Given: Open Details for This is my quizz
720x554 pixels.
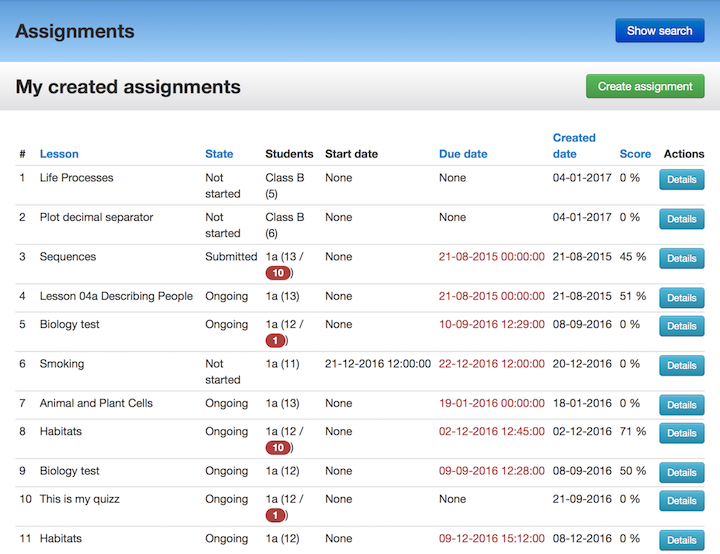Looking at the screenshot, I should [681, 501].
